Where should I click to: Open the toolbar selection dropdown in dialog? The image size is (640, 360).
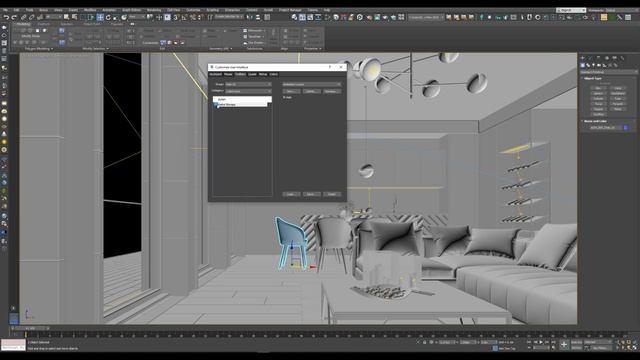pos(311,84)
